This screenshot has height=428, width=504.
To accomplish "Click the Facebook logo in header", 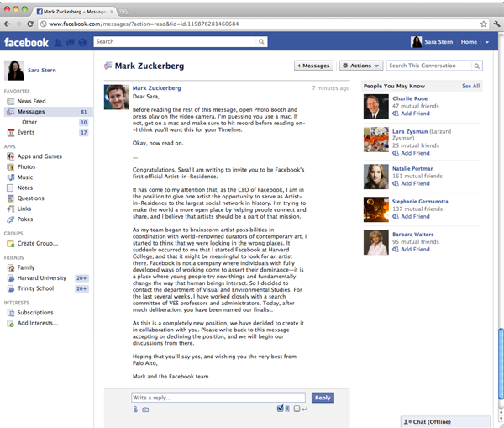I will coord(26,43).
